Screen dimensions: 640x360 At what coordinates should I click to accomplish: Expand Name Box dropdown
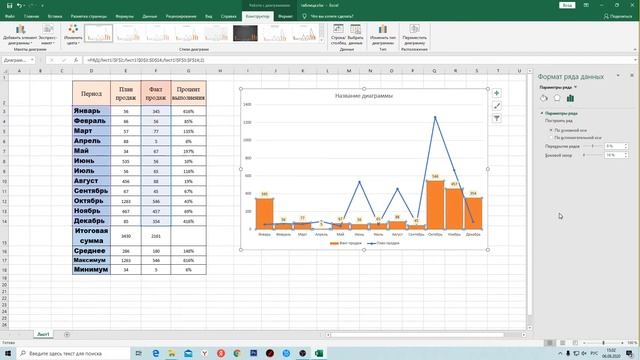tap(32, 60)
